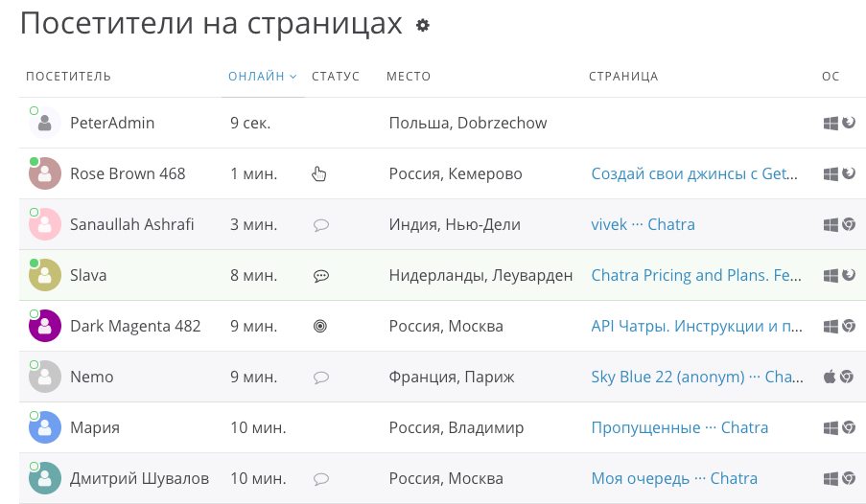Open the Пропущенные ··· Chatra page link

click(679, 427)
